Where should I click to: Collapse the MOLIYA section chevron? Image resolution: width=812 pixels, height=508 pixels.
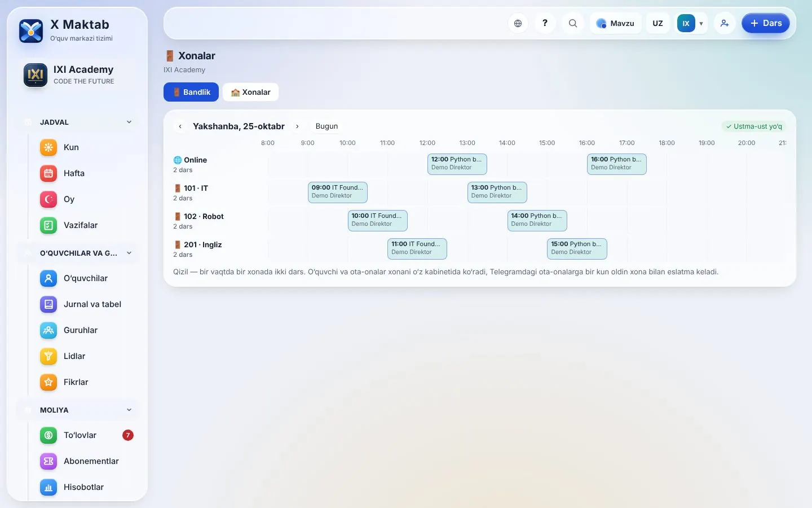pos(129,410)
